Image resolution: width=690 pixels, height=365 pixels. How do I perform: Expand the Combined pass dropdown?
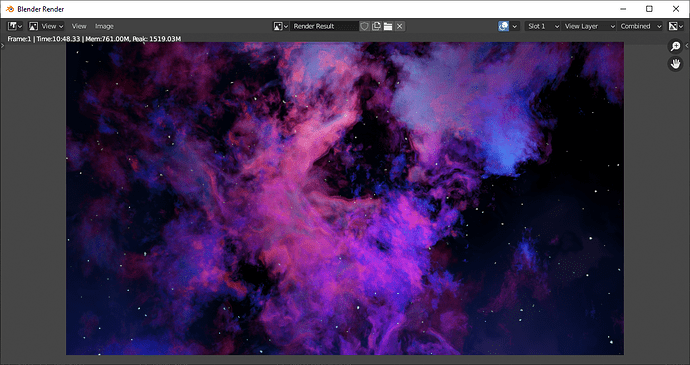pos(640,26)
